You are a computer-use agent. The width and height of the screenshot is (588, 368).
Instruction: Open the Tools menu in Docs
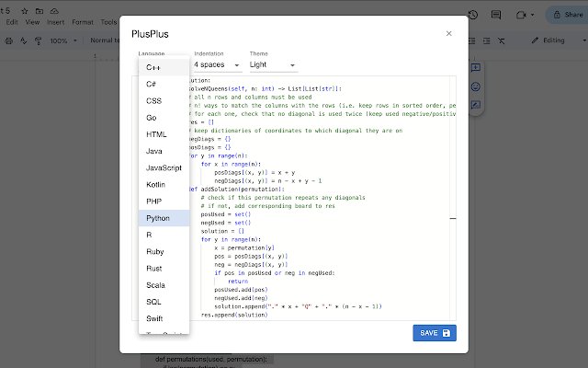point(108,22)
